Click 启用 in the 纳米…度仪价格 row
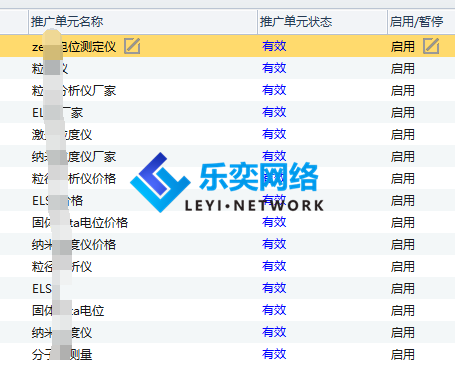Viewport: 455px width, 365px height. click(x=403, y=244)
